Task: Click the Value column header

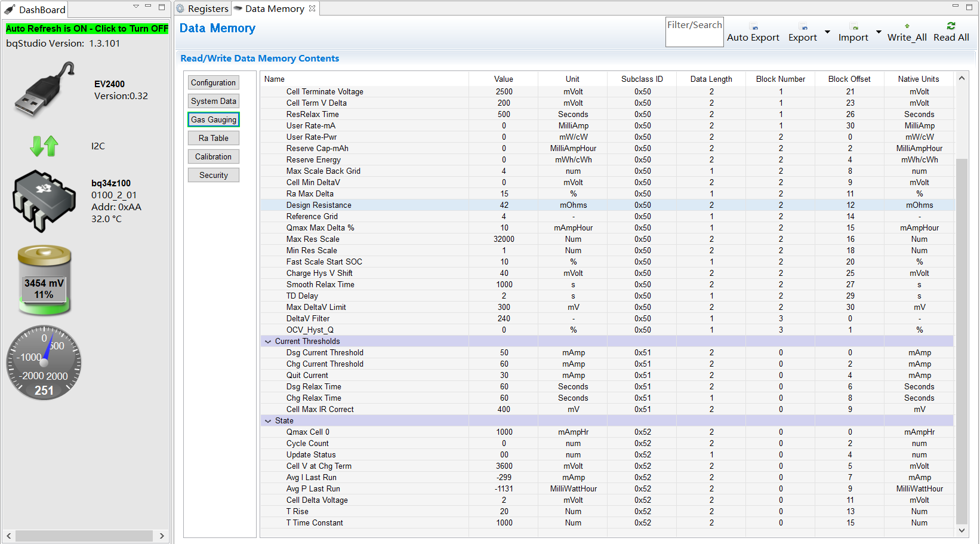Action: (x=504, y=79)
